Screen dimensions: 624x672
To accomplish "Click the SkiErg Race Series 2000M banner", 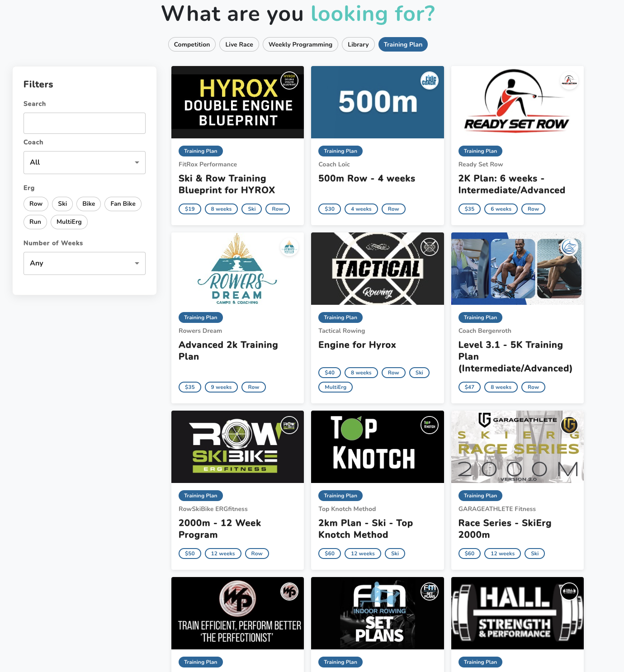I will point(517,447).
